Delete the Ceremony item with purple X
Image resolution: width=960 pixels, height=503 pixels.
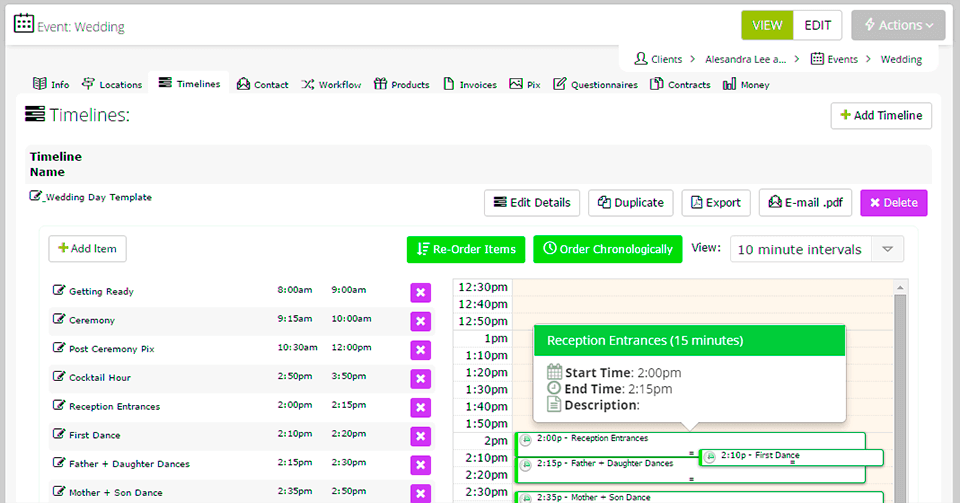click(420, 321)
